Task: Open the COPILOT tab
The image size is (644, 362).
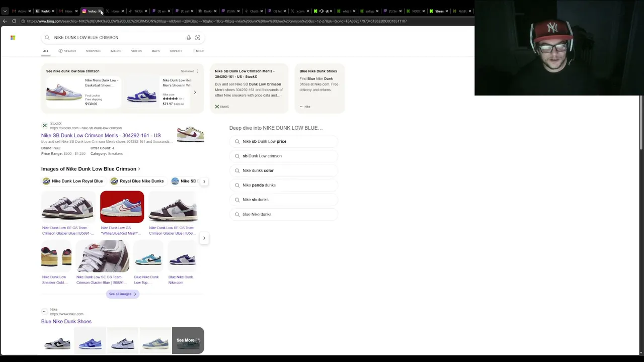Action: pos(176,51)
